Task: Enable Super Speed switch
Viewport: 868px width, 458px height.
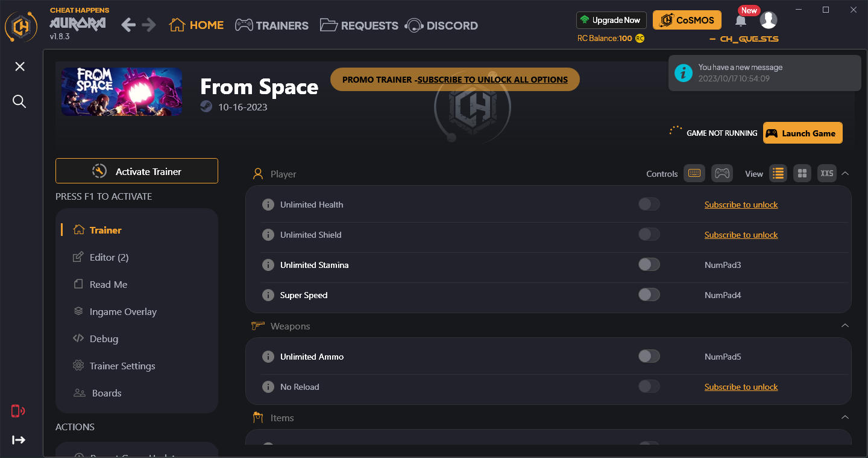Action: tap(649, 294)
